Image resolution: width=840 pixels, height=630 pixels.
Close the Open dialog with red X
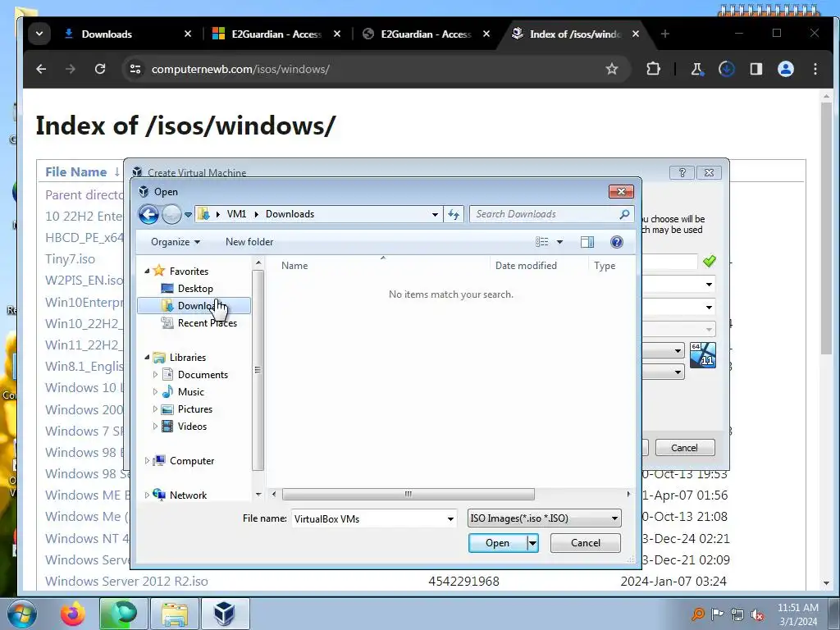[621, 192]
